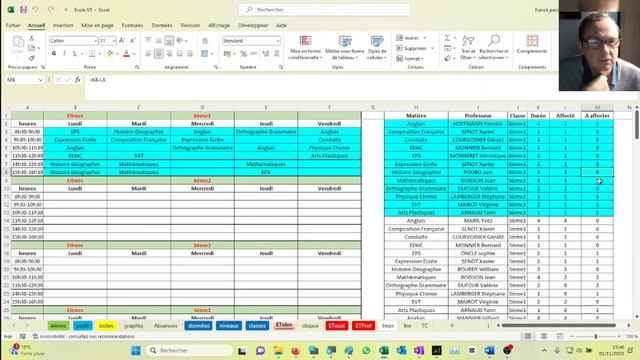
Task: Click the Save icon in the title bar
Action: (23, 9)
